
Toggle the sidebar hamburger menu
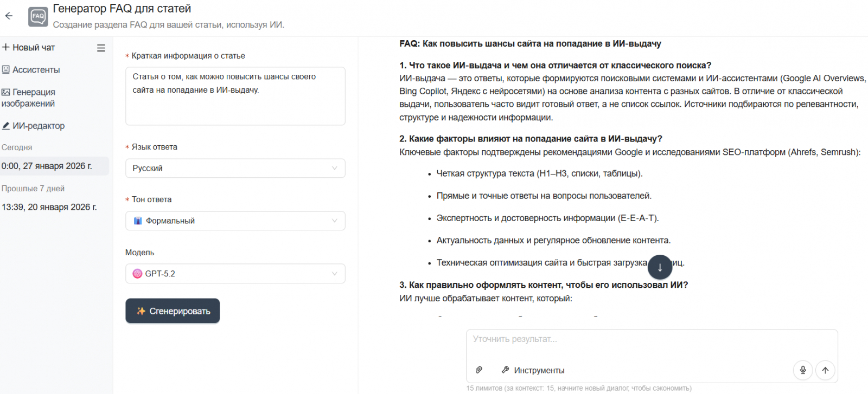pyautogui.click(x=101, y=48)
